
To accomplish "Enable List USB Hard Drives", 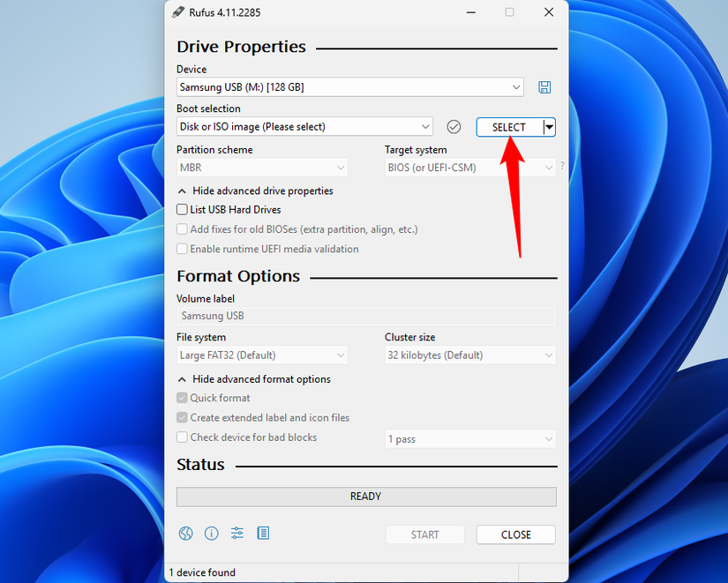I will coord(182,209).
